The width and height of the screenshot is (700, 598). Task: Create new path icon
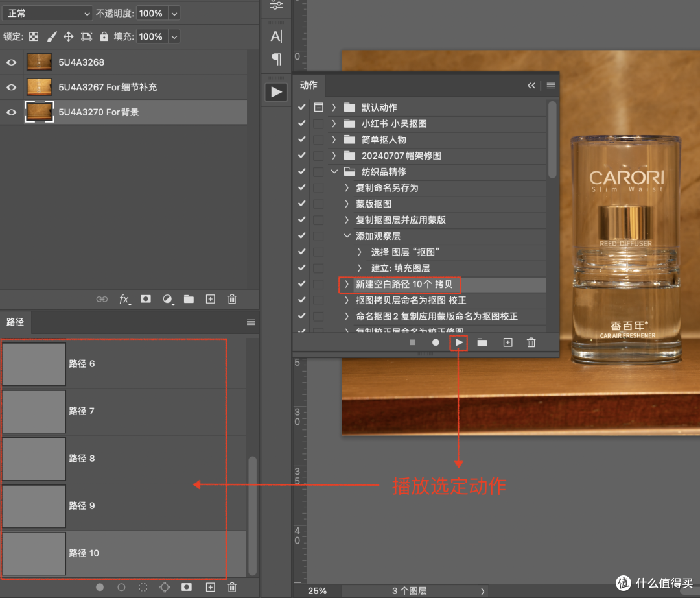coord(210,587)
